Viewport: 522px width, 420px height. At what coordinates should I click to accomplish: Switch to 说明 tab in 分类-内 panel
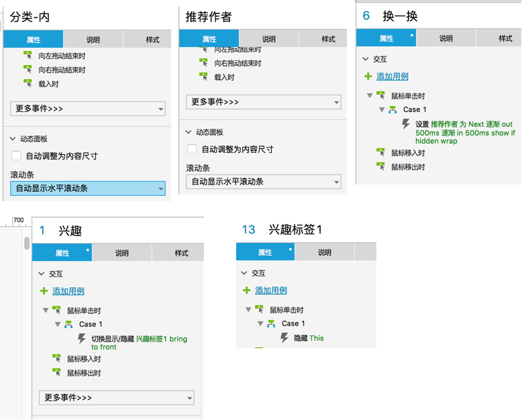[93, 40]
